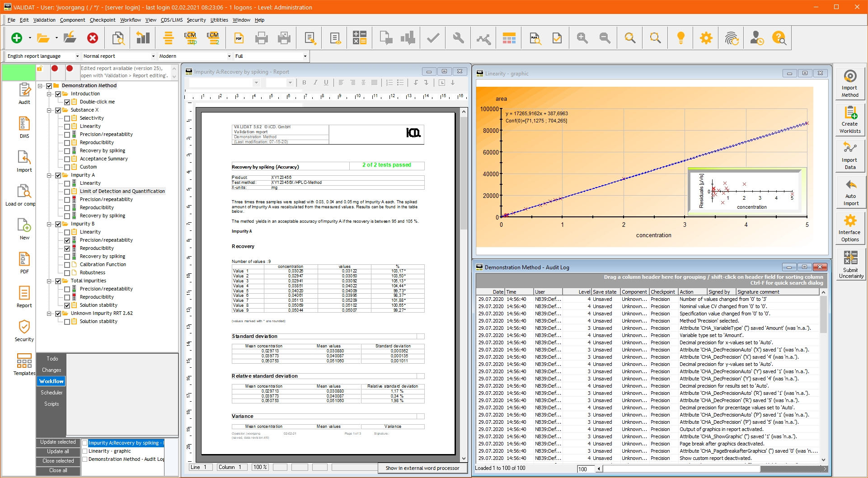The width and height of the screenshot is (868, 478).
Task: Click the green New plus toolbar icon
Action: point(17,38)
